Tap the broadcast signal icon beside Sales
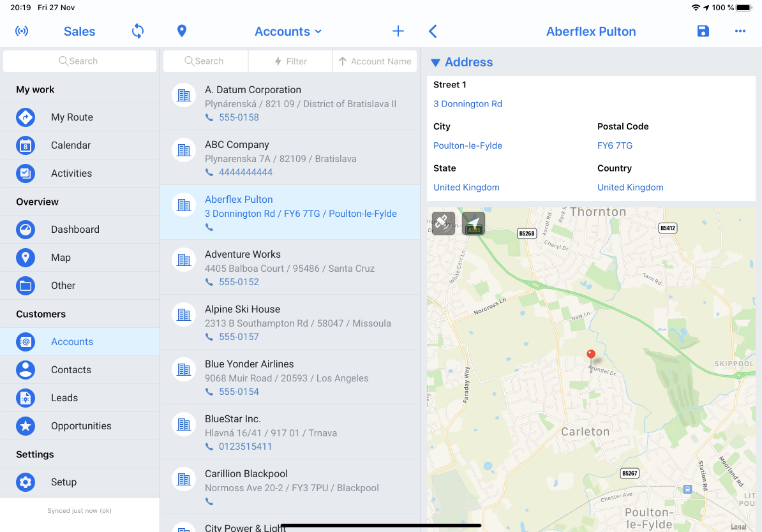Screen dimensions: 762x532 tap(22, 31)
